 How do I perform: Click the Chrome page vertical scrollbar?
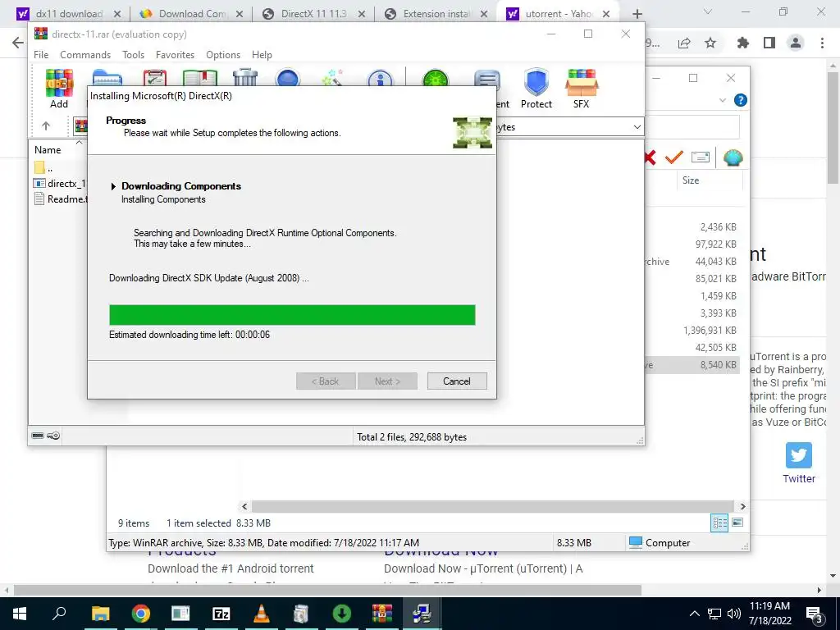point(833,129)
